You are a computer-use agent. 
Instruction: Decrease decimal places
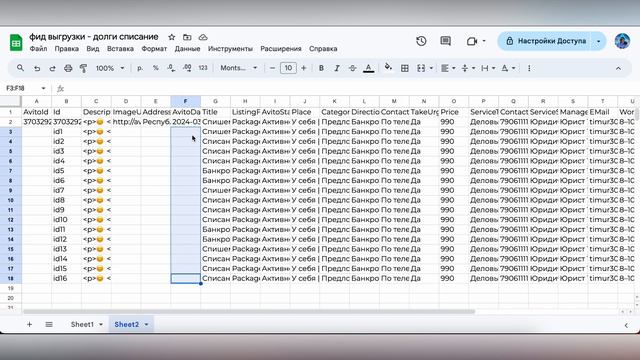171,68
